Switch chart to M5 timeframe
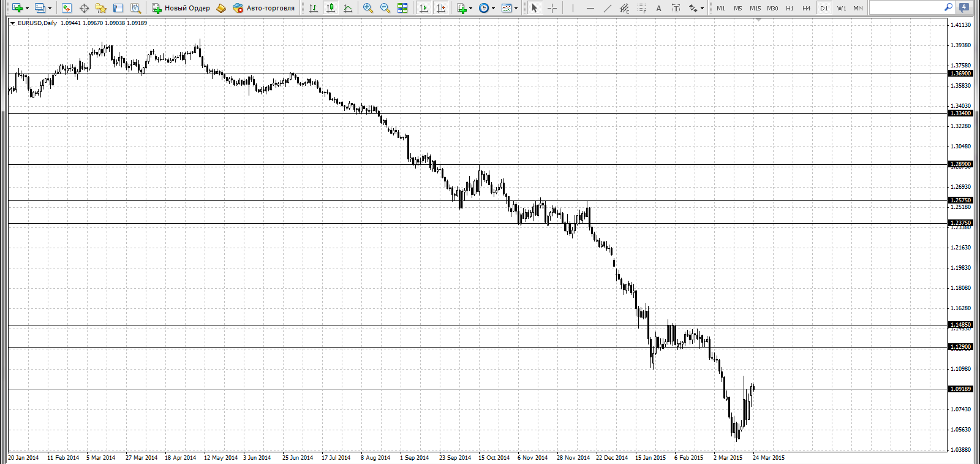 pos(738,8)
